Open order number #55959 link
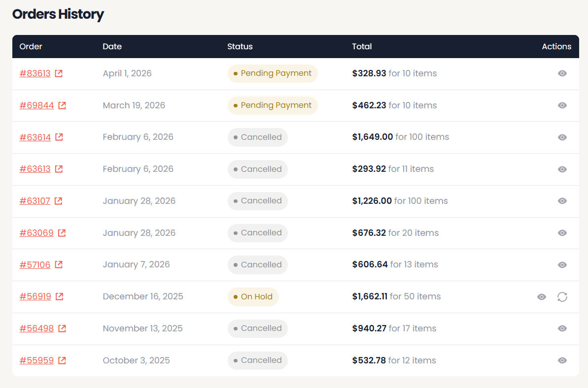The width and height of the screenshot is (588, 388). coord(37,360)
